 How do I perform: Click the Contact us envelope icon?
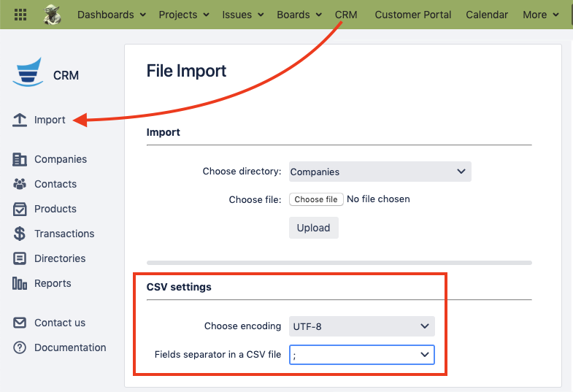click(20, 323)
